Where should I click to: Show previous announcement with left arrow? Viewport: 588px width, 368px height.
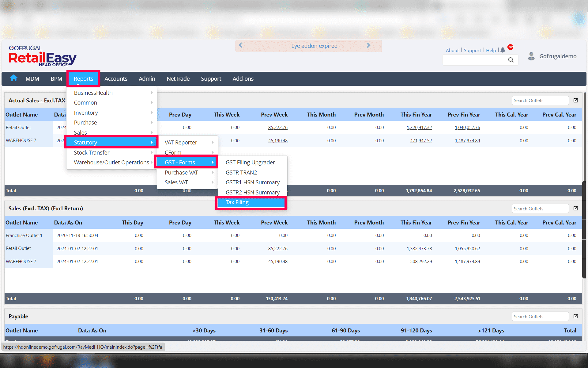(x=241, y=45)
